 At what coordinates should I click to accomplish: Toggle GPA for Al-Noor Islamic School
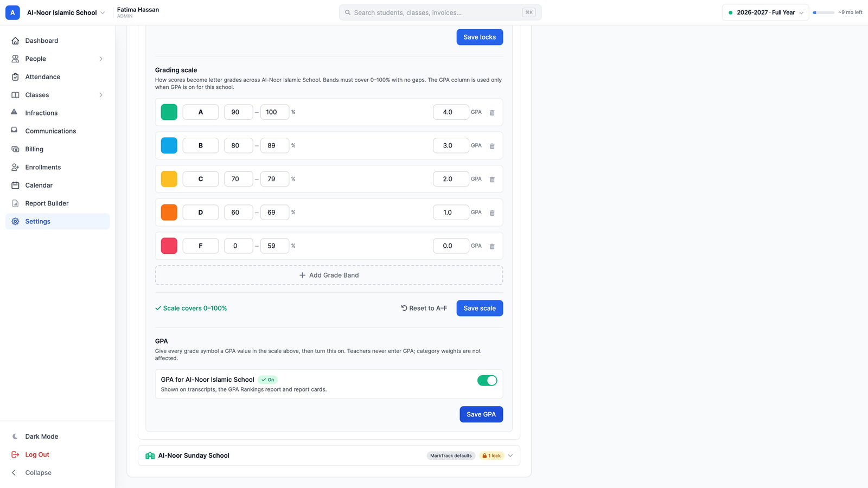[487, 380]
